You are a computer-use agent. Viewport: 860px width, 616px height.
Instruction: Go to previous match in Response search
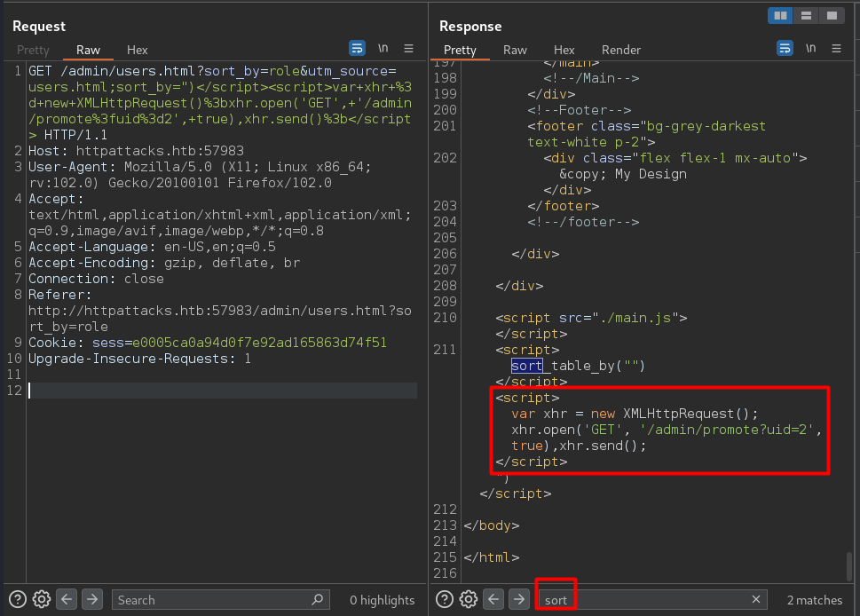(493, 599)
